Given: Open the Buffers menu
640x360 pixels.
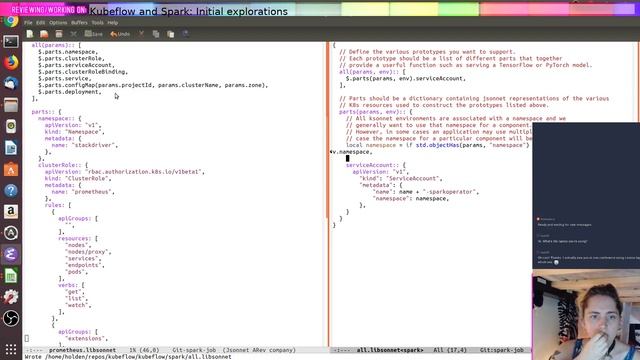Looking at the screenshot, I should [79, 23].
